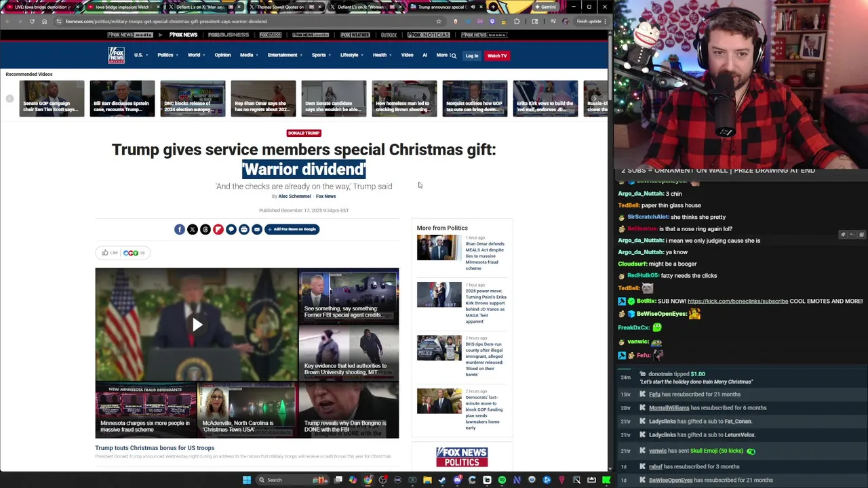Play the main Trump video
This screenshot has height=488, width=868.
[x=197, y=325]
